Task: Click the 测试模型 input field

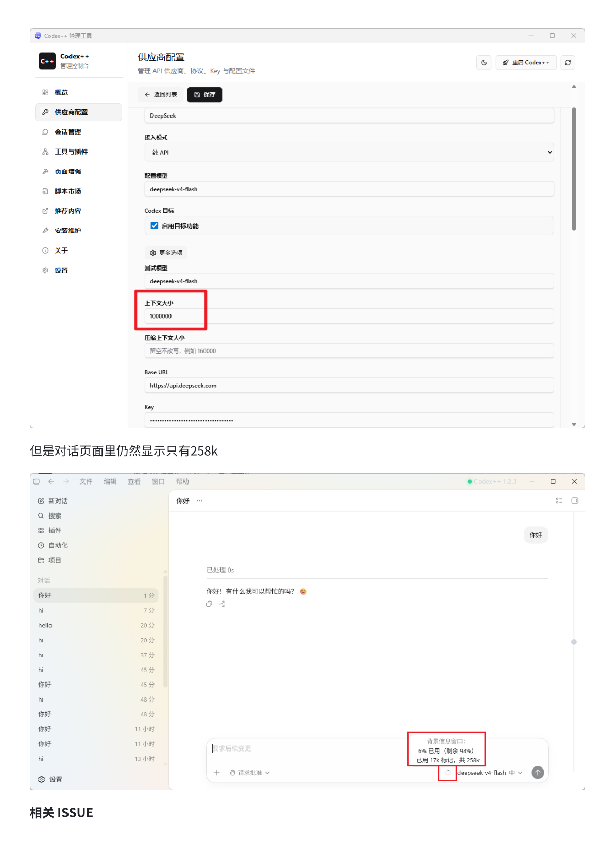Action: point(349,281)
